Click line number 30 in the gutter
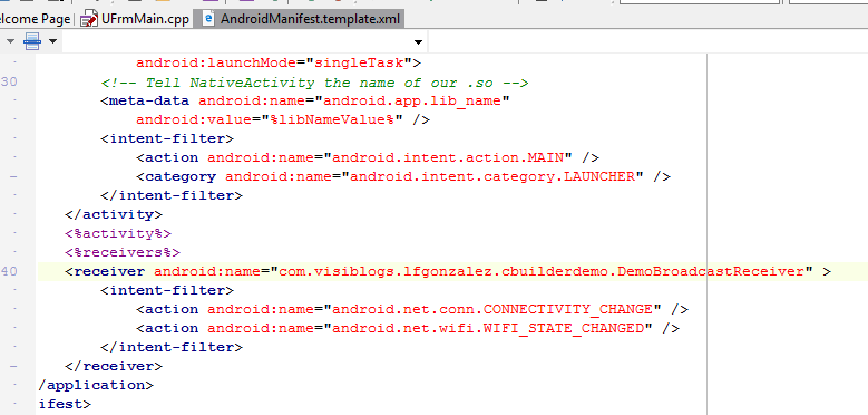The width and height of the screenshot is (868, 415). (x=9, y=82)
